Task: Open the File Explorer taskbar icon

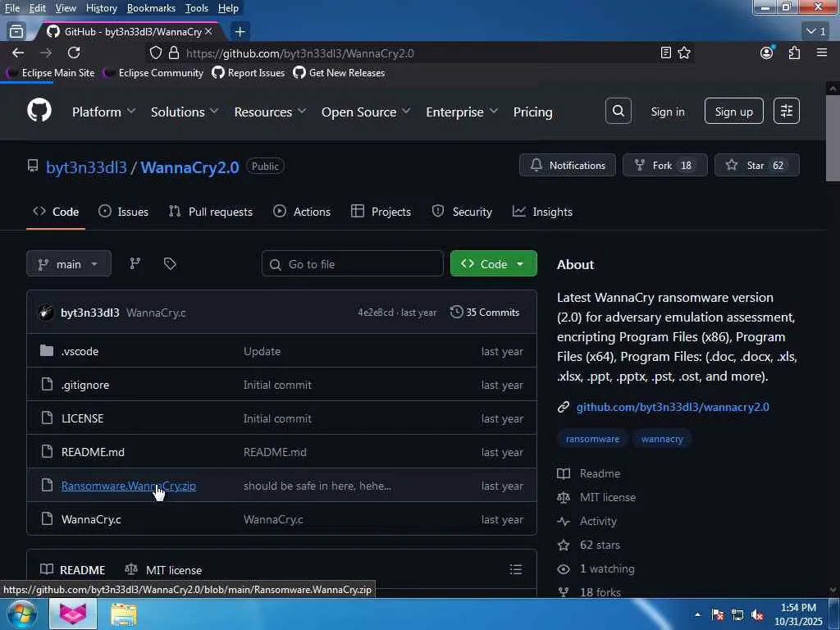Action: pos(124,614)
